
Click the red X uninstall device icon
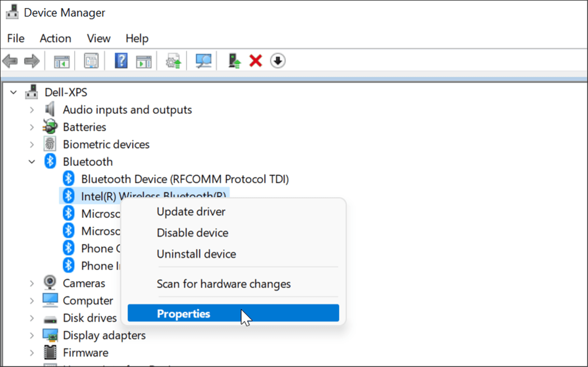[x=255, y=61]
